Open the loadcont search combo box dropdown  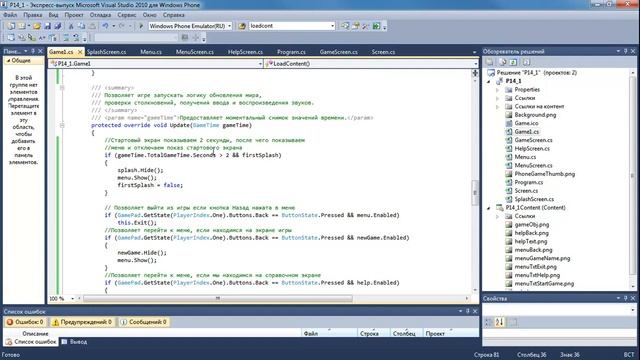[x=333, y=26]
